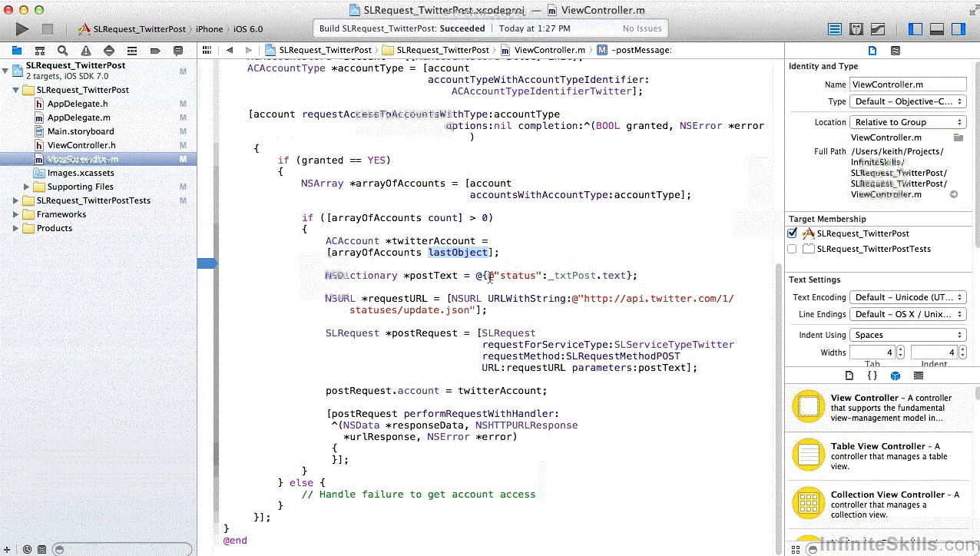Image resolution: width=980 pixels, height=556 pixels.
Task: Run the project with the Play button
Action: click(22, 29)
